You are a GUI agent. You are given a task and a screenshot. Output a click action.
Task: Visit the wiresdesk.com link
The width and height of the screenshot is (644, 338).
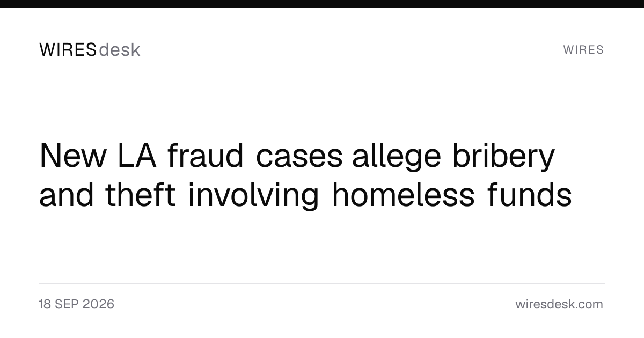click(559, 304)
